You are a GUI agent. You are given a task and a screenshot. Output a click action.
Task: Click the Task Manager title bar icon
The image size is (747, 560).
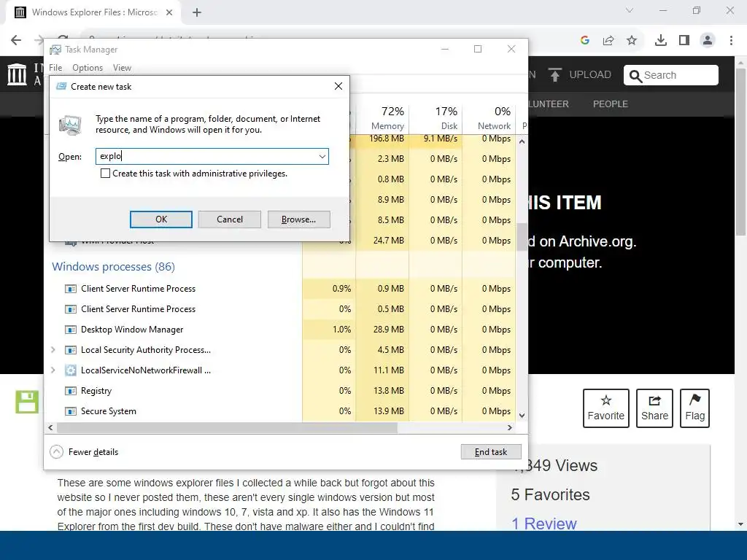tap(55, 50)
